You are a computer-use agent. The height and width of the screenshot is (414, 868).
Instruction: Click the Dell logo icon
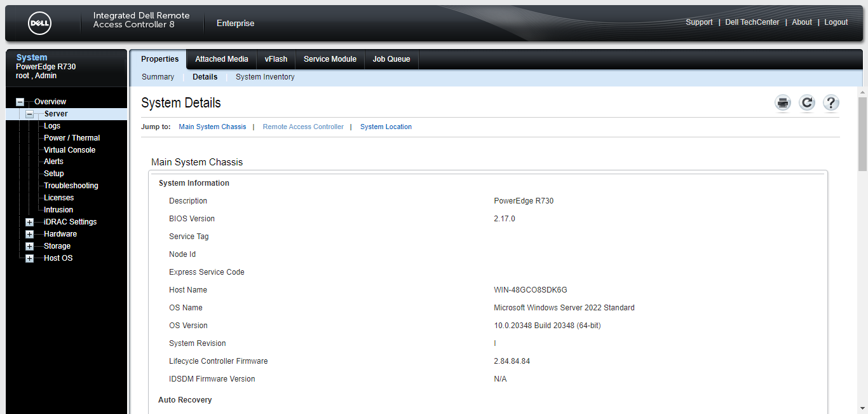coord(39,23)
